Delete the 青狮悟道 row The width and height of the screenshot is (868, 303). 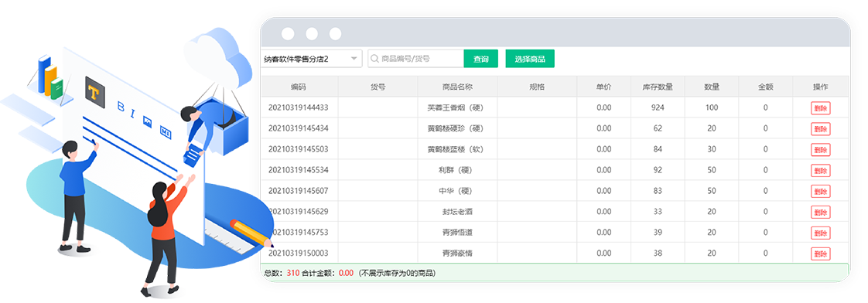pyautogui.click(x=820, y=233)
